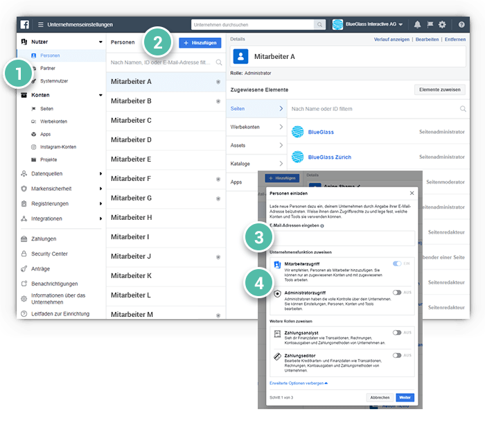The height and width of the screenshot is (448, 485).
Task: Click the flag icon in the top bar
Action: pyautogui.click(x=430, y=24)
